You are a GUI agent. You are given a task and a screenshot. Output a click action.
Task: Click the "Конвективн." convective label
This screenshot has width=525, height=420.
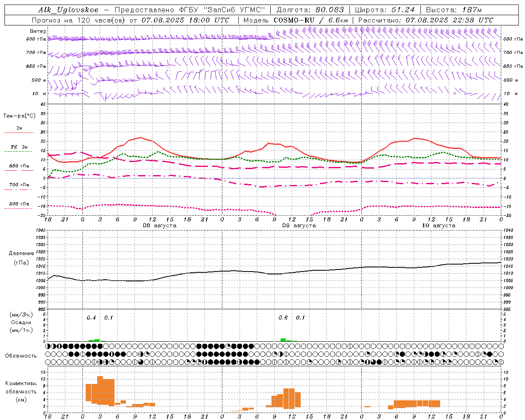tap(21, 383)
